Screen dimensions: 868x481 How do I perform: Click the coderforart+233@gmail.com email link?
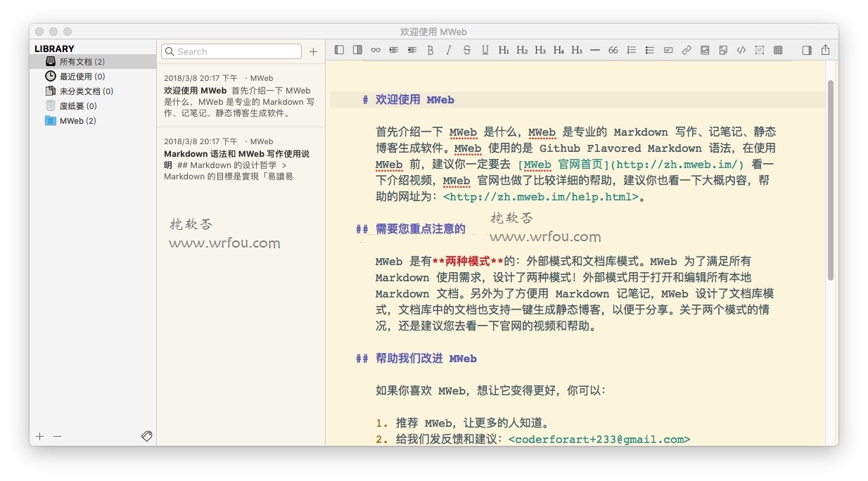click(x=599, y=440)
